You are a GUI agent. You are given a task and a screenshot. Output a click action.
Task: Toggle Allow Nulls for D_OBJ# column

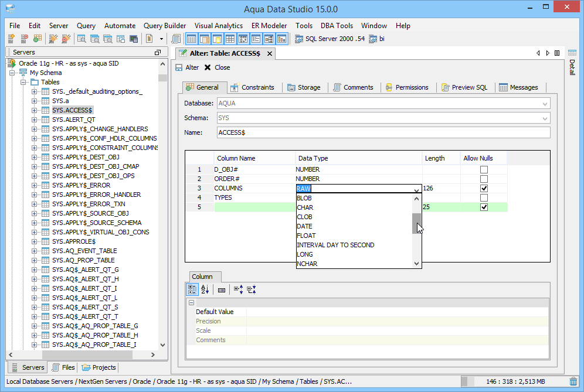(x=484, y=170)
